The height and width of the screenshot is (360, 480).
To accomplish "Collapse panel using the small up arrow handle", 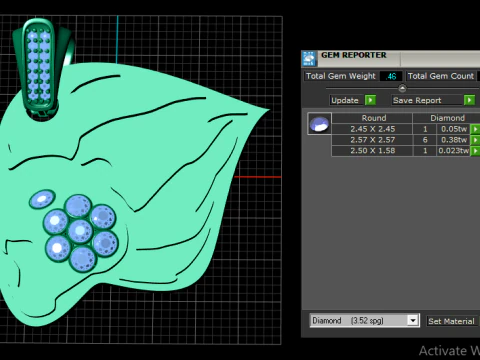I will pyautogui.click(x=402, y=88).
